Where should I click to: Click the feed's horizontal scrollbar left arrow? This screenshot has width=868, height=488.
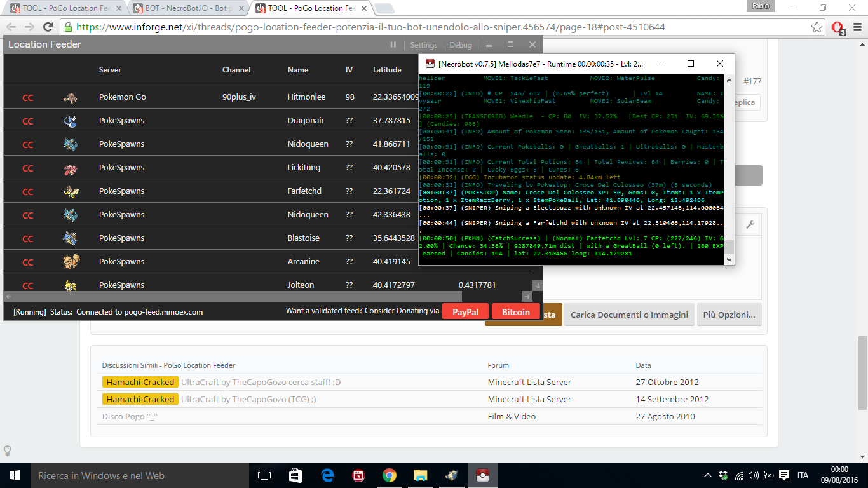pyautogui.click(x=9, y=297)
